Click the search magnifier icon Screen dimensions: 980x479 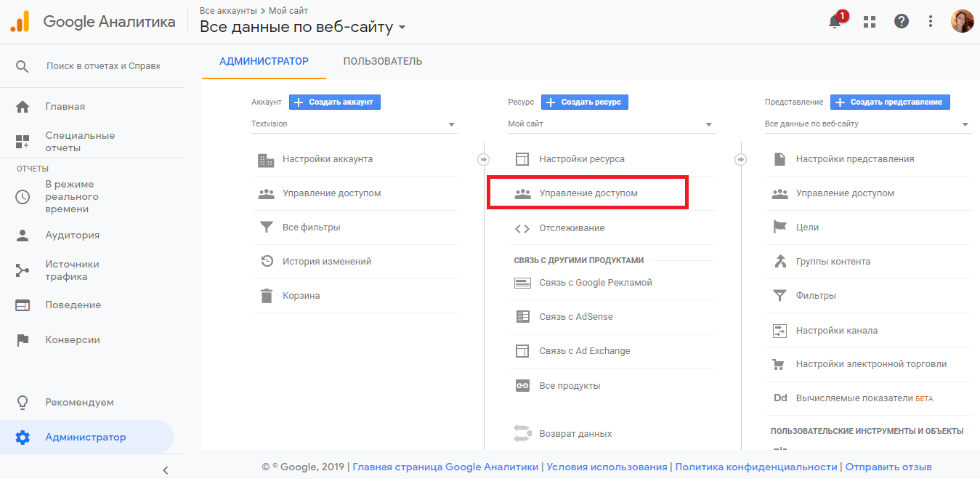23,66
